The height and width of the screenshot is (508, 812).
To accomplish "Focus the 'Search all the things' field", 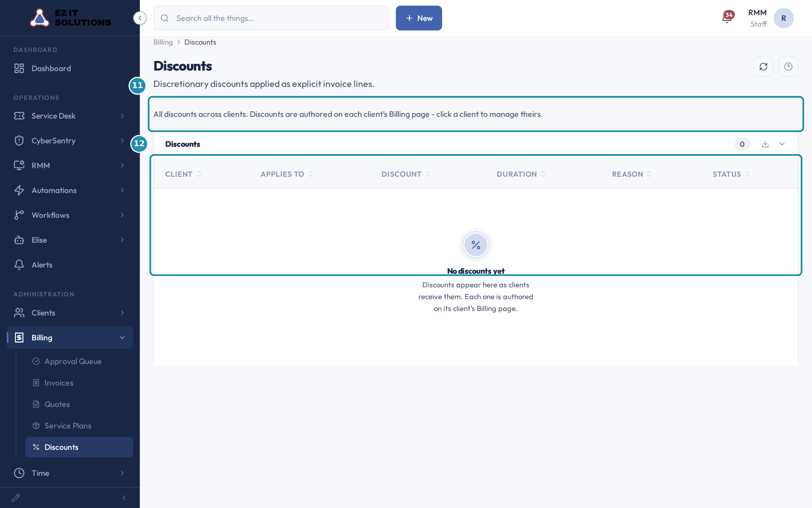I will (271, 18).
